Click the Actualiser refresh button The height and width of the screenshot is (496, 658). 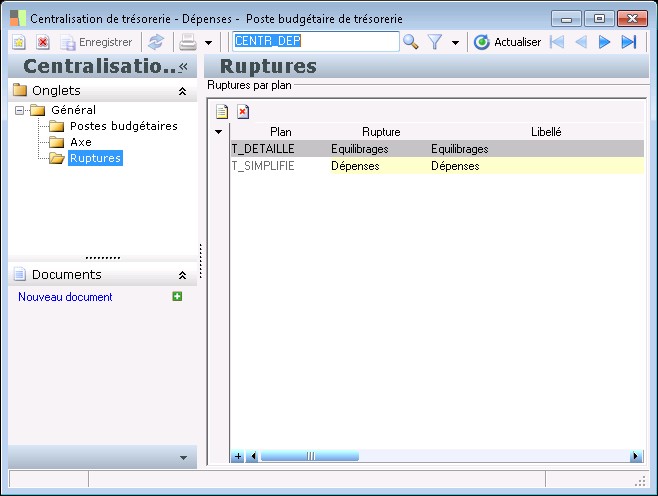coord(507,42)
